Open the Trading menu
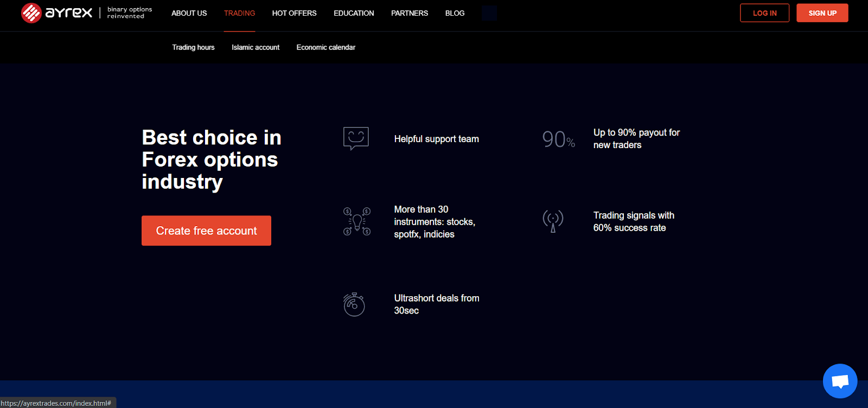The width and height of the screenshot is (868, 408). [x=239, y=13]
